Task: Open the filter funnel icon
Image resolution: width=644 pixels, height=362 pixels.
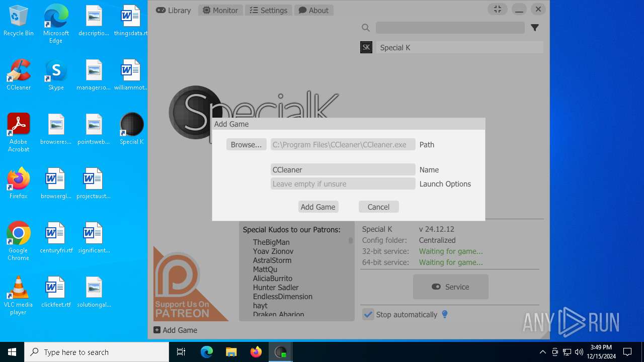Action: click(x=535, y=28)
